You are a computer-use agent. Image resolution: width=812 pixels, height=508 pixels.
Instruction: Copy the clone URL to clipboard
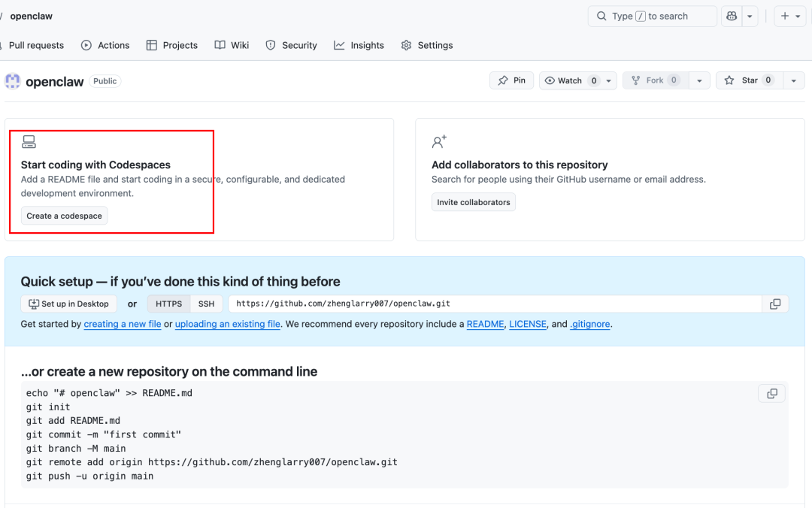(x=775, y=304)
